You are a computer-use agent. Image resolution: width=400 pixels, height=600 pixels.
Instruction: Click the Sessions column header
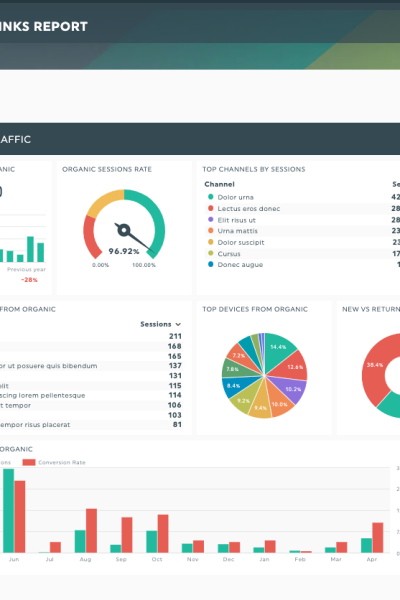click(x=156, y=324)
